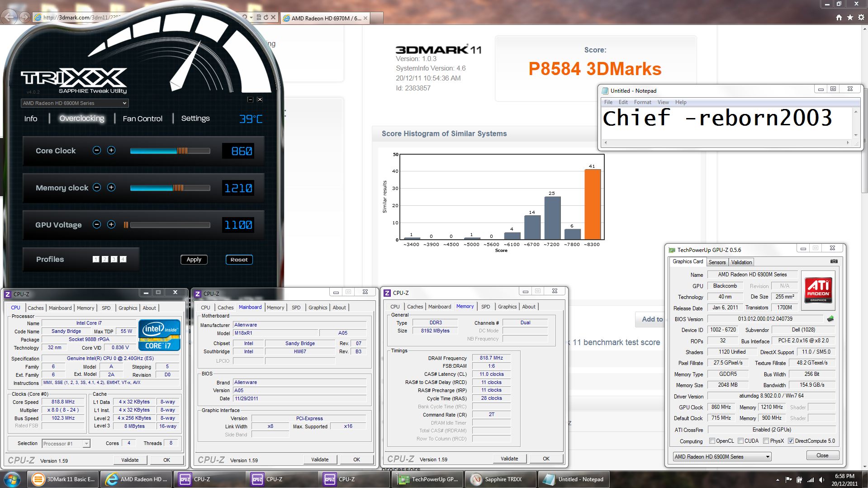Open SPD tab in Memory CPU-Z window

485,307
